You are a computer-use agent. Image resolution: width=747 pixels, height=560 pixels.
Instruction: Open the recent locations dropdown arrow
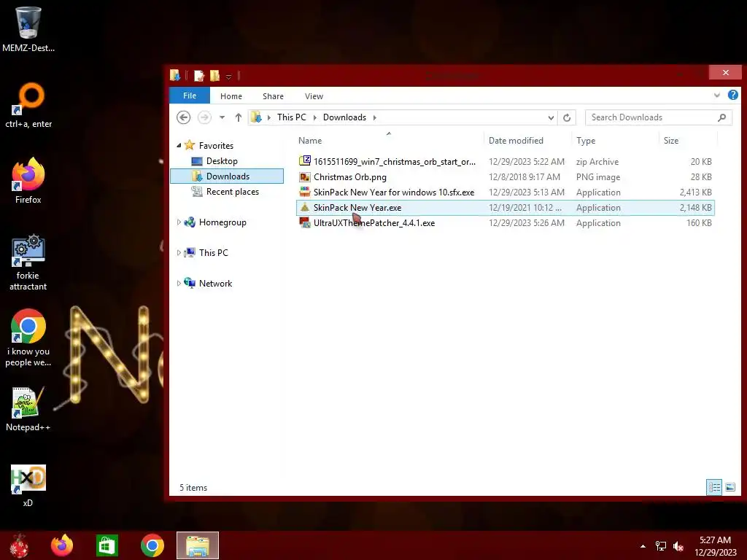pos(222,117)
